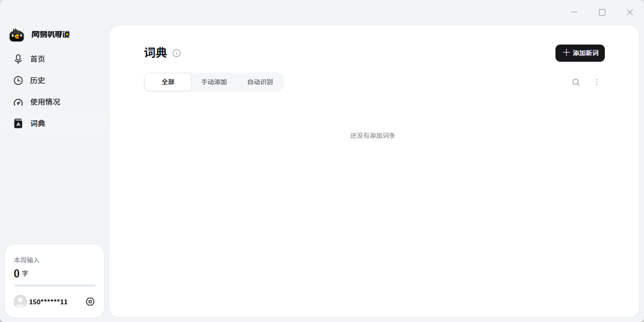Close the application window
This screenshot has height=322, width=644.
630,12
